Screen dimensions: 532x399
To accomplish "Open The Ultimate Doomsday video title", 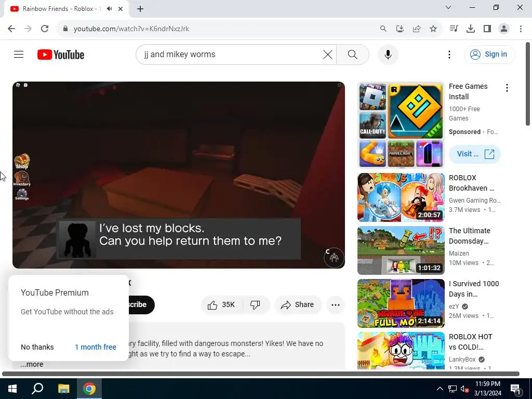I will [470, 236].
